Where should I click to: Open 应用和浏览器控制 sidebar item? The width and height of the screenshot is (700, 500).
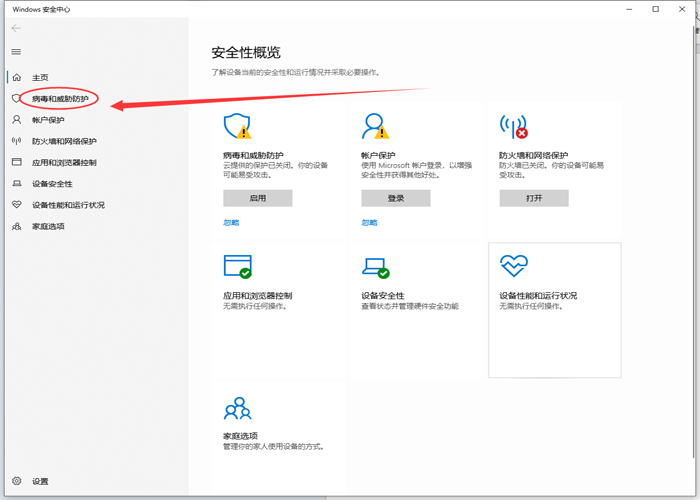click(x=64, y=162)
